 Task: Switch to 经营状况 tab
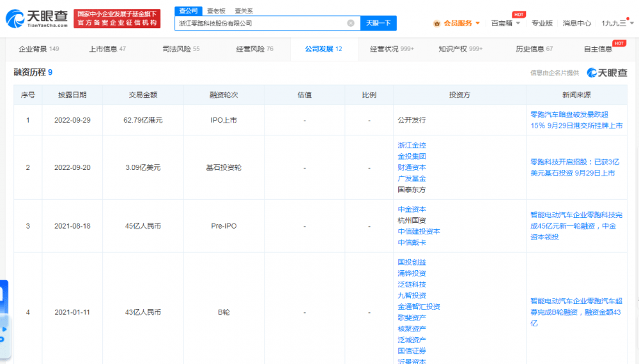(392, 49)
